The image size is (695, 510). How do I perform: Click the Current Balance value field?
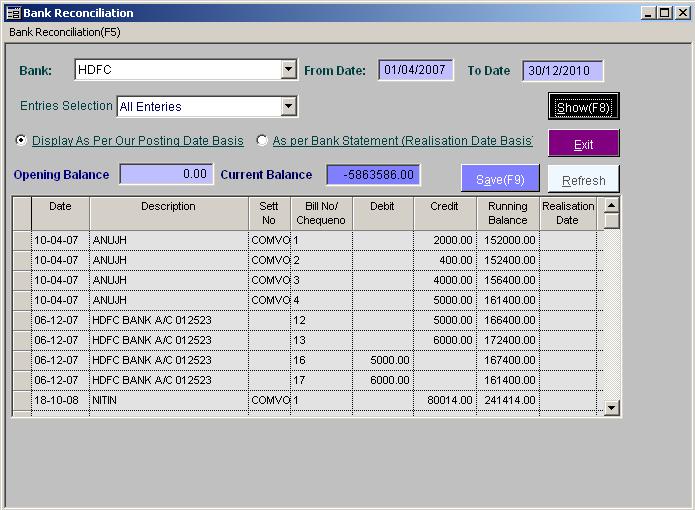click(373, 174)
